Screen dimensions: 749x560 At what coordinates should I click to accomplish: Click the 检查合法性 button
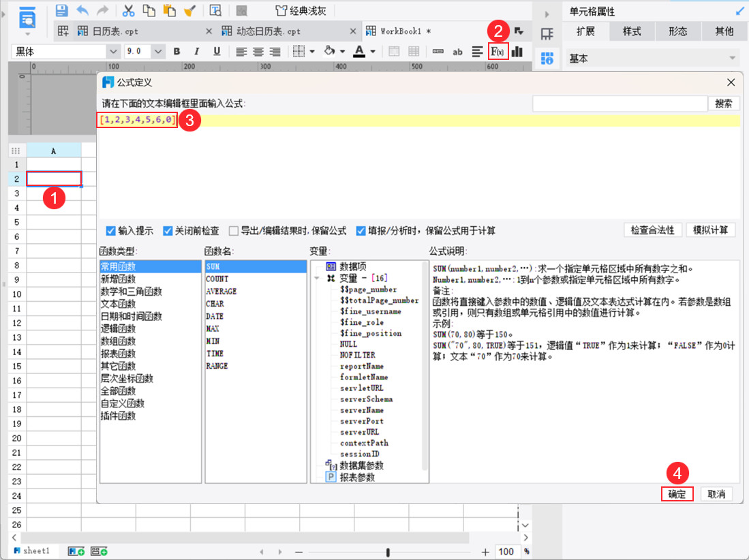click(x=652, y=230)
